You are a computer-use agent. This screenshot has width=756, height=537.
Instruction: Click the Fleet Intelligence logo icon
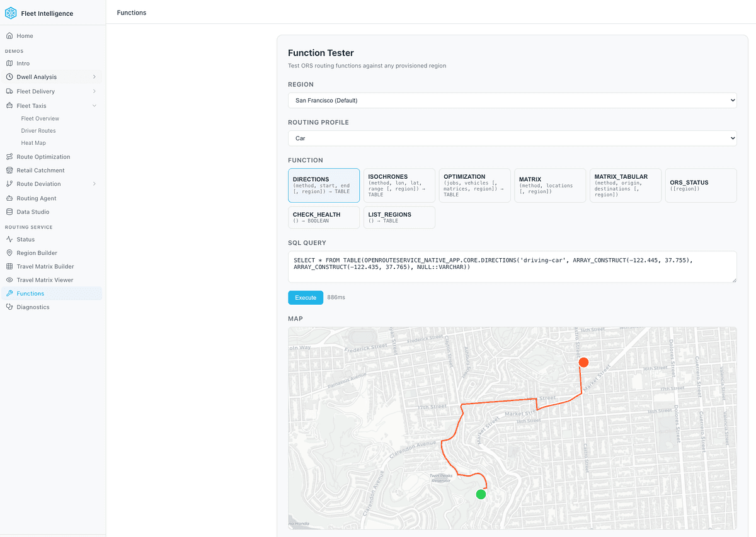click(11, 13)
